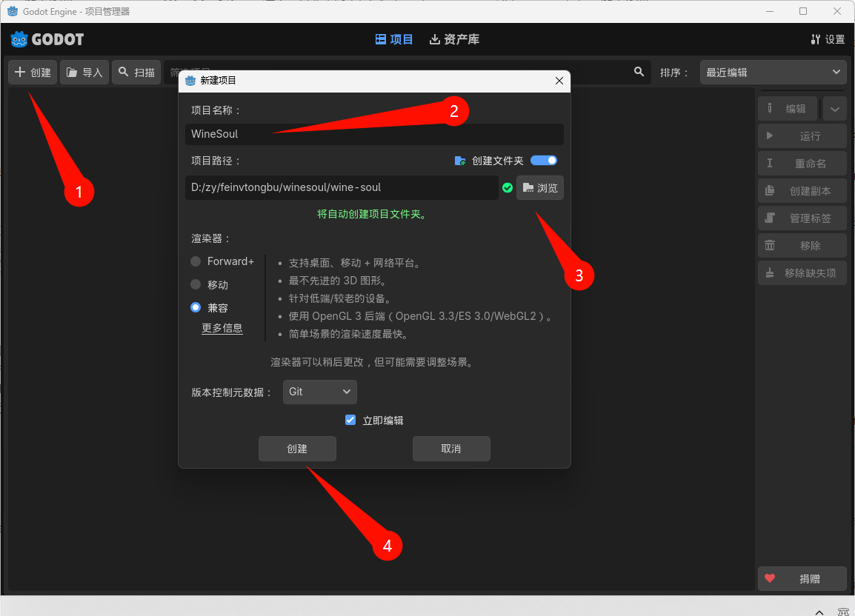Click the 管理标签 tags button
Screen dimensions: 855x616
coord(802,218)
